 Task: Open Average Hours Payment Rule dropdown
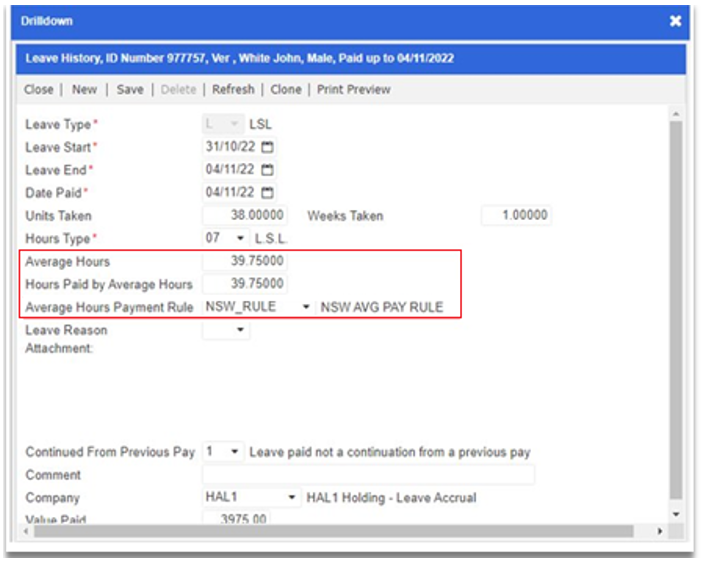click(306, 307)
